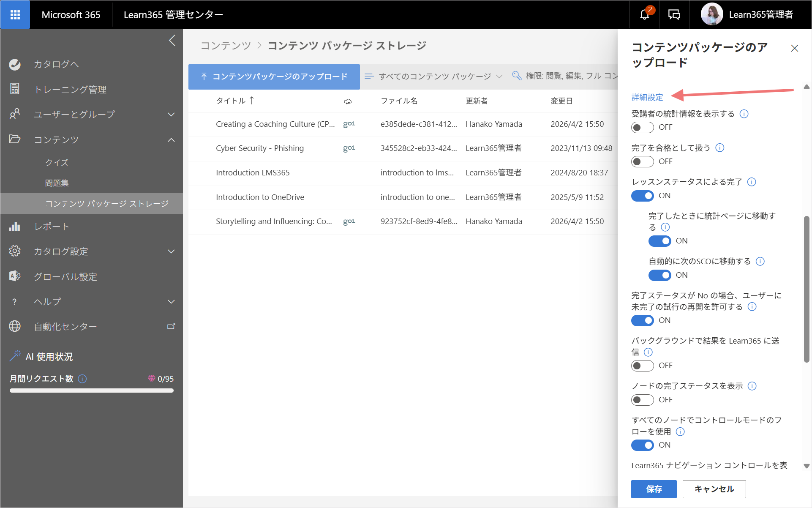Click the 自動化センター globe icon
This screenshot has width=812, height=508.
pos(15,326)
